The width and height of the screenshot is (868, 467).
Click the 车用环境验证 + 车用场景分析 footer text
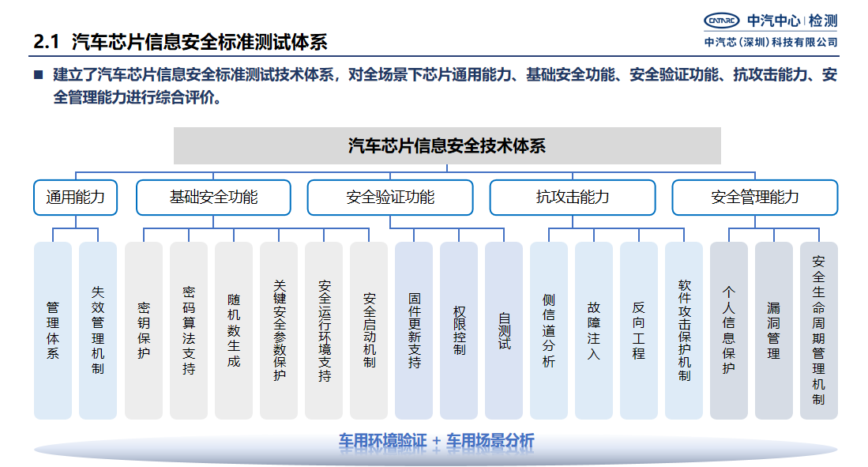point(437,441)
